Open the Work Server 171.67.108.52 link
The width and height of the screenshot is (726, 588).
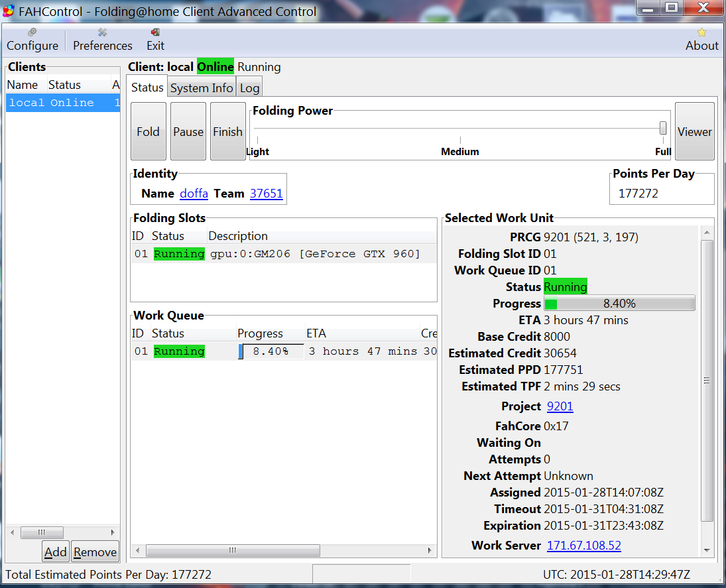pos(584,546)
